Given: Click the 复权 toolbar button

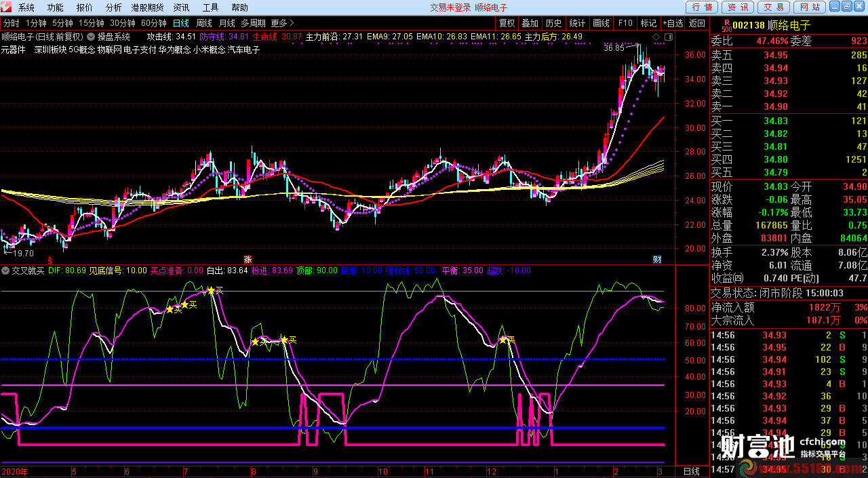Looking at the screenshot, I should click(x=507, y=23).
